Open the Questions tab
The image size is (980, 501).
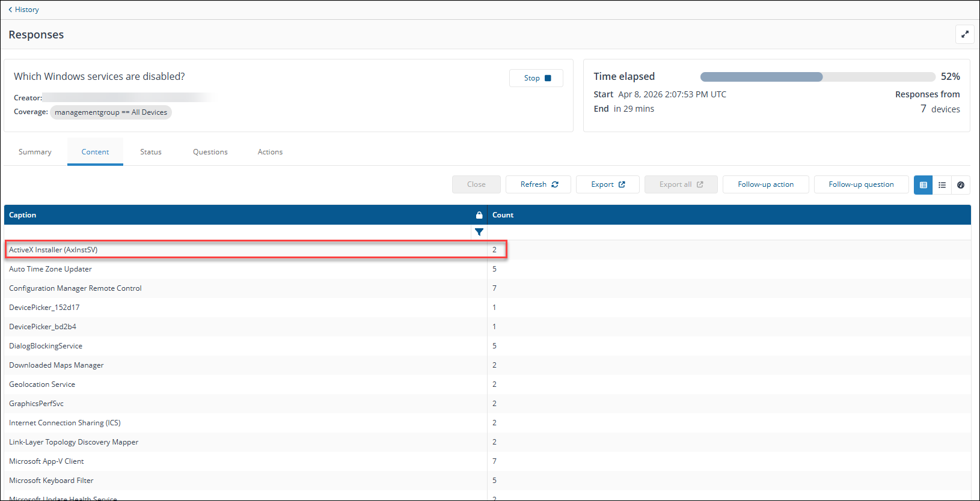pyautogui.click(x=210, y=152)
